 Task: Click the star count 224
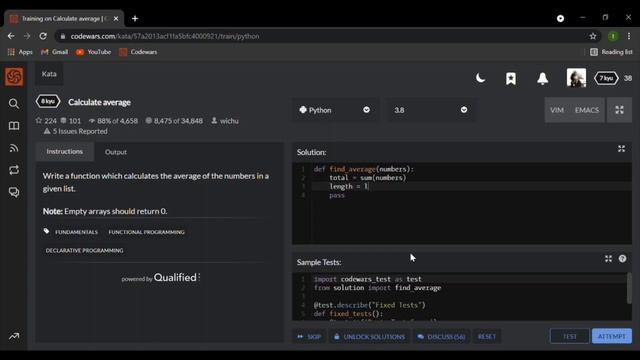[46, 121]
